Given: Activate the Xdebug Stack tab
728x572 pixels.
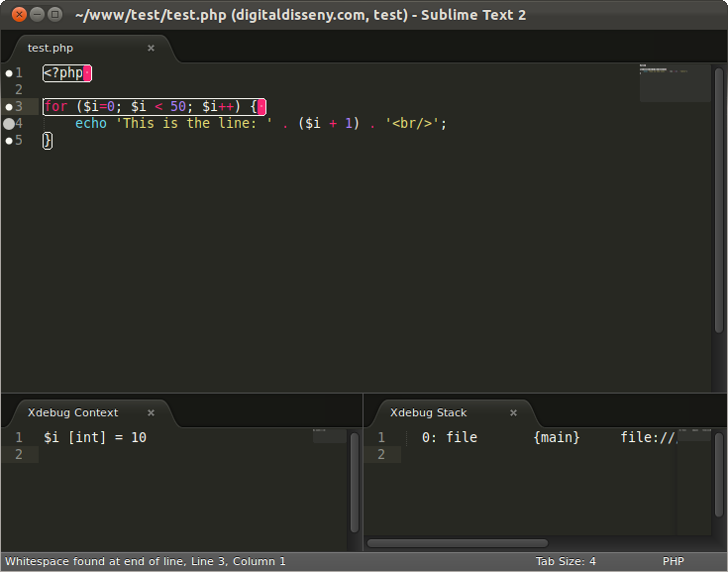Looking at the screenshot, I should [x=428, y=412].
